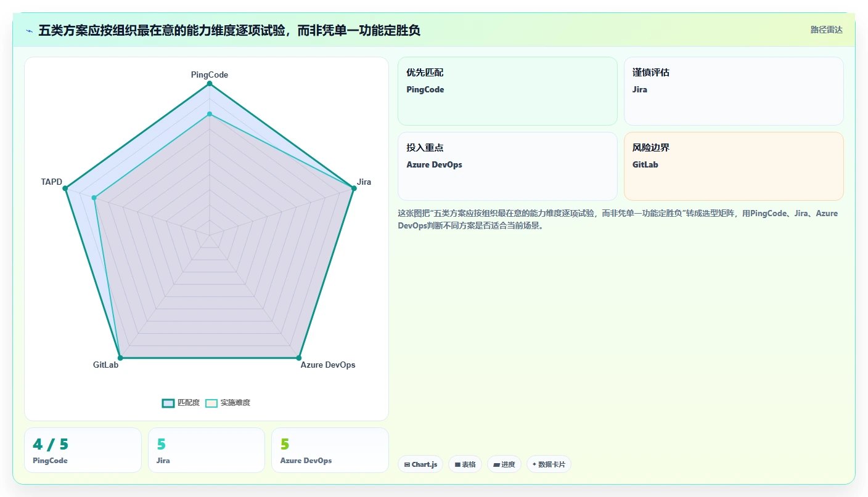Click the GitLab axis label on the radar

(x=106, y=365)
